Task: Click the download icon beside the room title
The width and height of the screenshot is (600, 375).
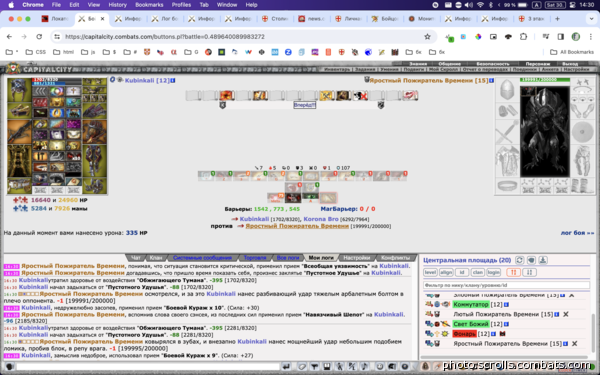Action: (543, 260)
